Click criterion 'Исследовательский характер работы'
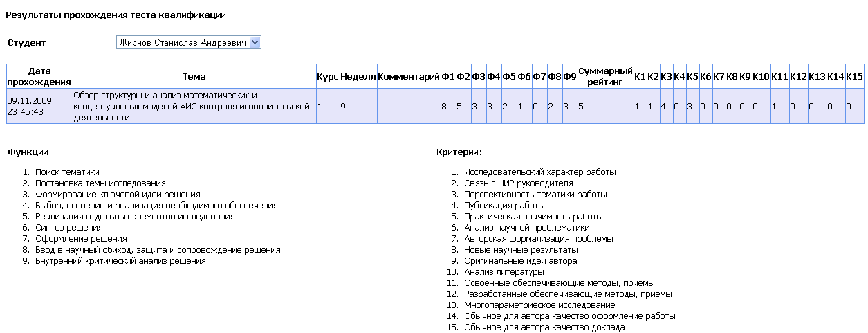Image resolution: width=868 pixels, height=333 pixels. pos(540,172)
